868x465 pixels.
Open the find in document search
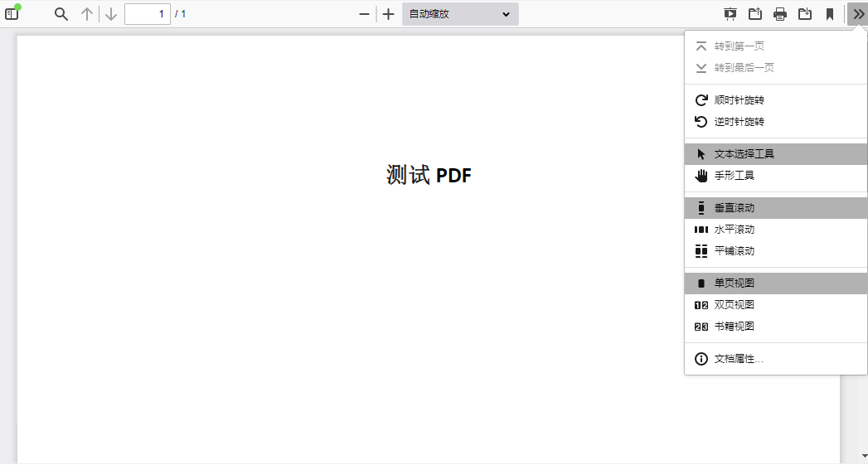(x=61, y=14)
